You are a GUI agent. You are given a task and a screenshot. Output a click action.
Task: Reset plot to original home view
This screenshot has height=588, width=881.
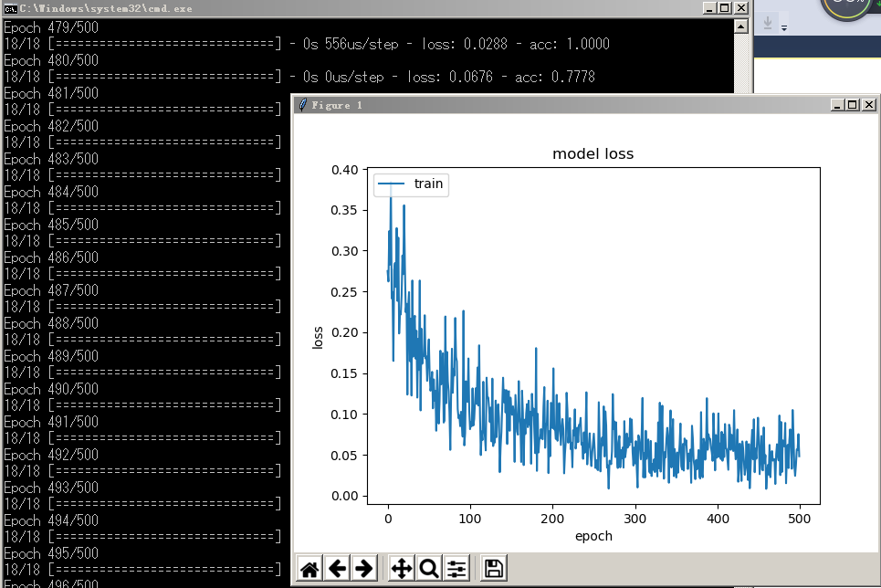pos(309,569)
